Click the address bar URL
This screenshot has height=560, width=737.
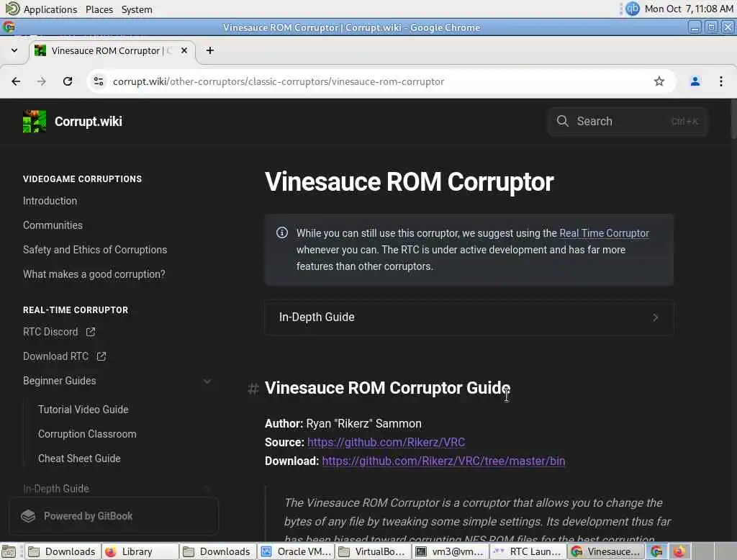point(279,81)
